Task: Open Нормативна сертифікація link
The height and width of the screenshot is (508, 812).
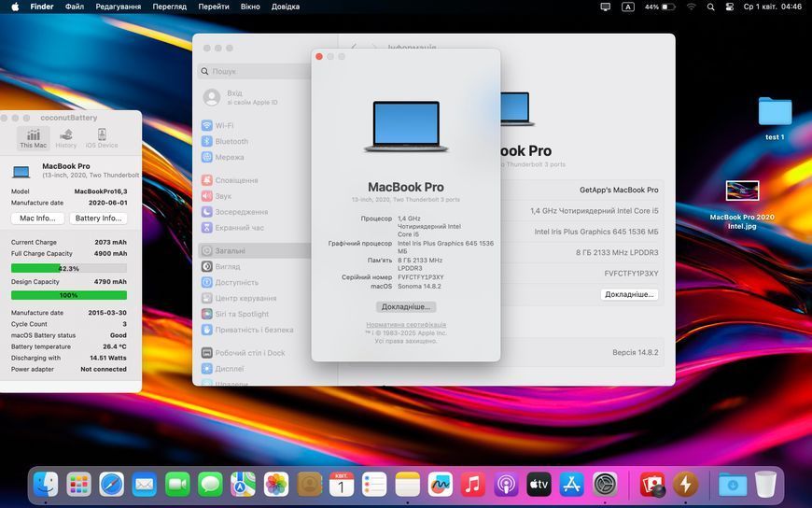Action: (406, 324)
